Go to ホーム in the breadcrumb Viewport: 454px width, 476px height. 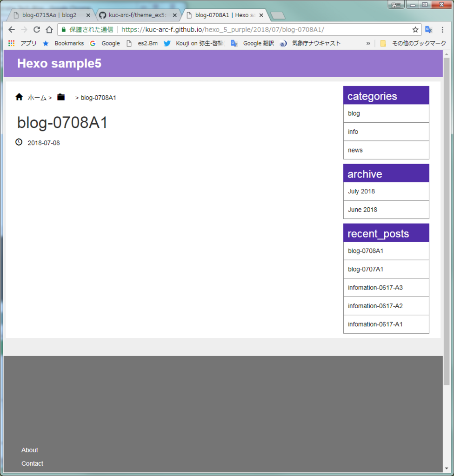coord(37,98)
